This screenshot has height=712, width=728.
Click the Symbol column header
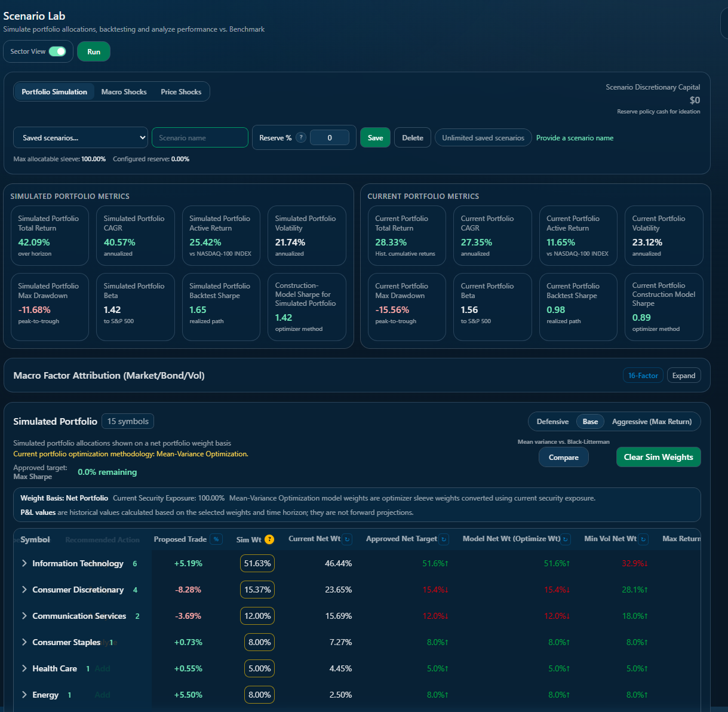[35, 539]
